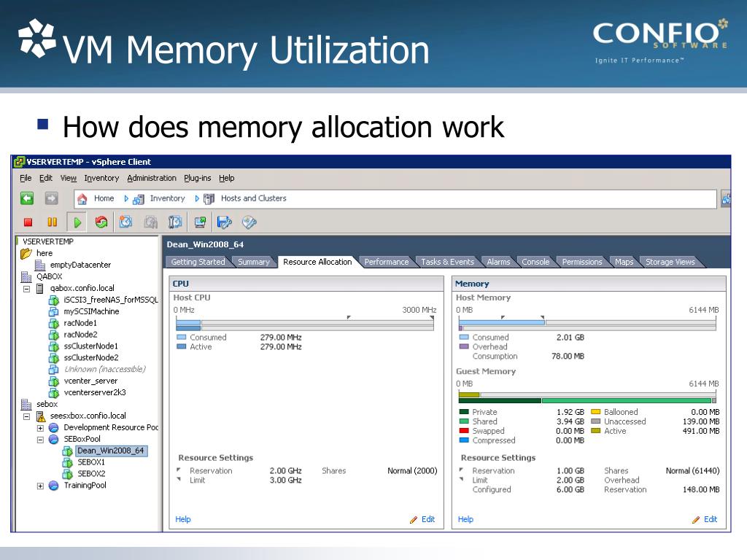Switch to the Storage Views tab
747x560 pixels.
coord(670,262)
